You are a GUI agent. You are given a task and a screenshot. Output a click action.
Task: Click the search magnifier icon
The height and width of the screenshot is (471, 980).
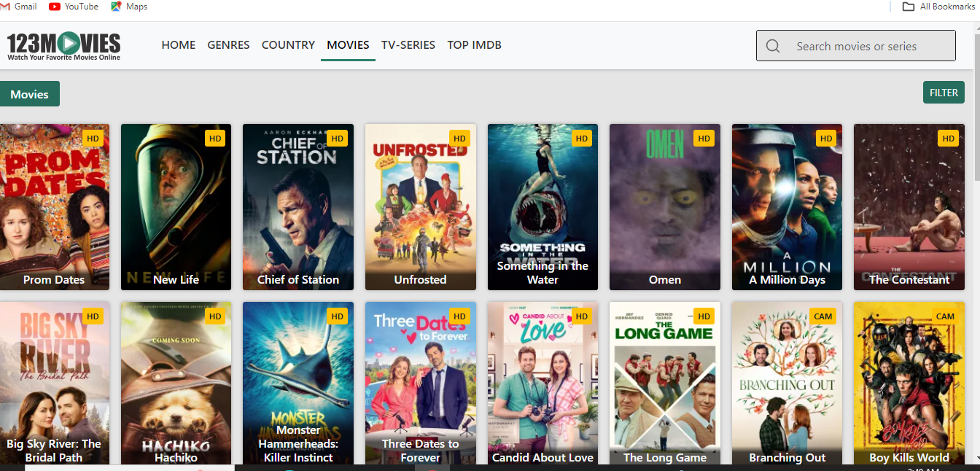(x=774, y=46)
